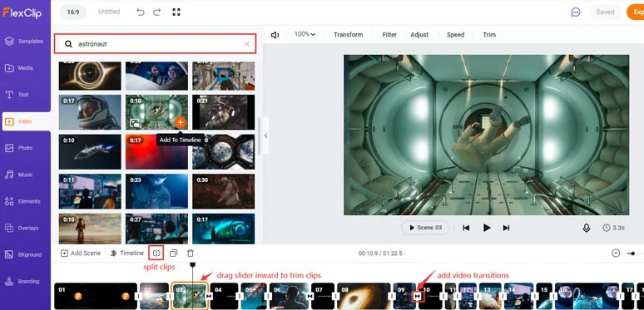
Task: Open the Templates sidebar panel
Action: [x=25, y=41]
